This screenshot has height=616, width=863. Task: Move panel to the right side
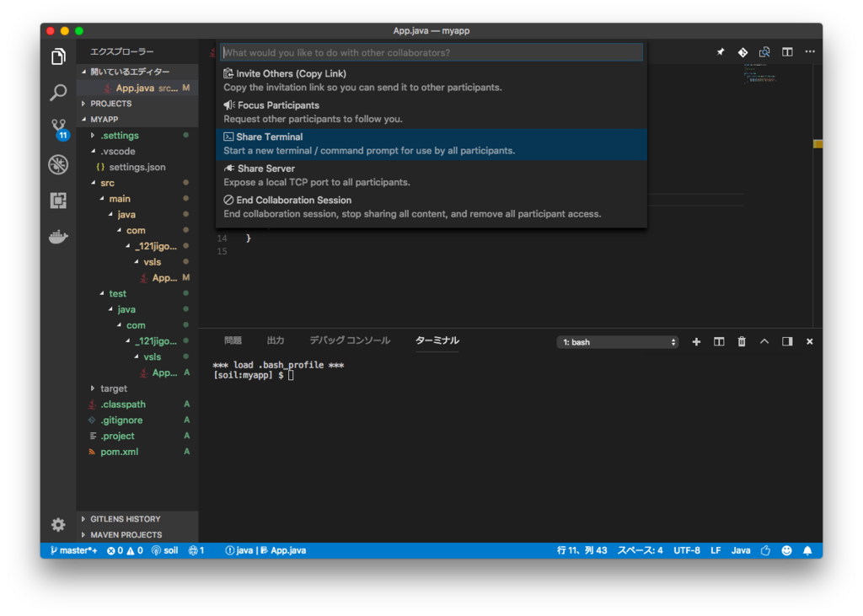pos(787,342)
